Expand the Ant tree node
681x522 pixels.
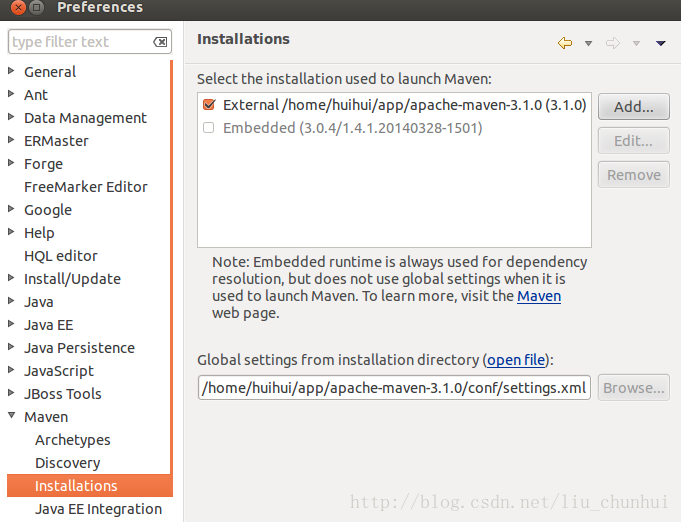pyautogui.click(x=11, y=93)
